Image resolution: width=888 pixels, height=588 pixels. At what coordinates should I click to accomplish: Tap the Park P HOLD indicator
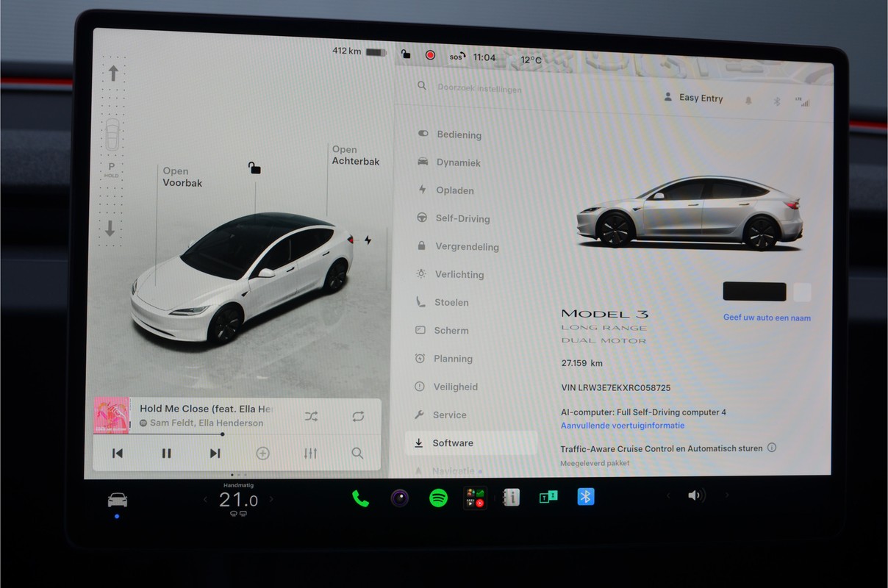click(112, 170)
